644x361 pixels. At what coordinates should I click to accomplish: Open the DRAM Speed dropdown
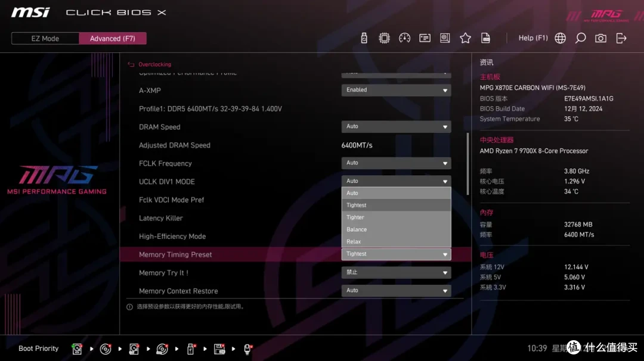click(396, 127)
